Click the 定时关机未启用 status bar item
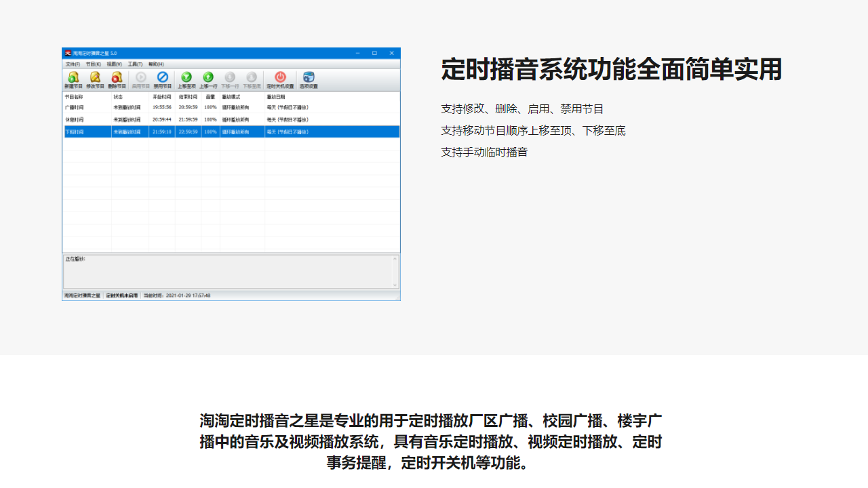 point(122,296)
